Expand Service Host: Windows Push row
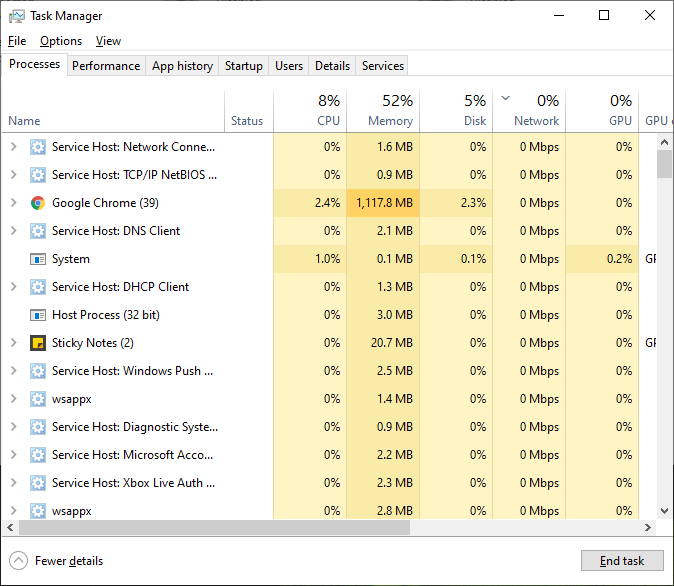The image size is (674, 586). coord(13,371)
